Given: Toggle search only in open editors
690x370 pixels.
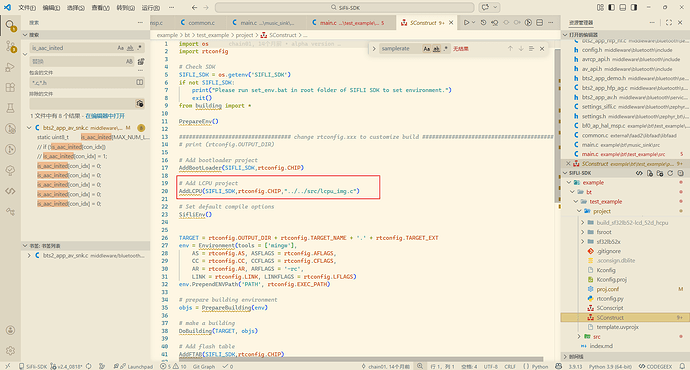Looking at the screenshot, I should click(x=139, y=82).
